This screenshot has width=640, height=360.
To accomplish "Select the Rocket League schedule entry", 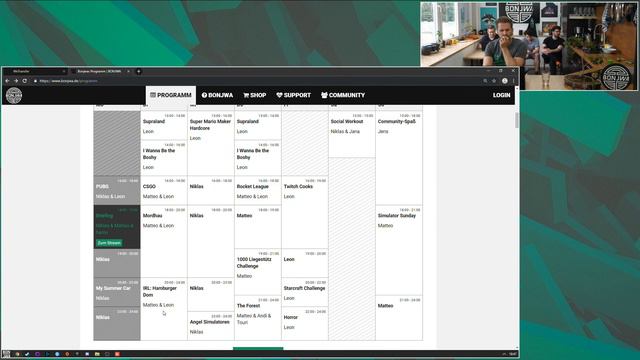I will click(x=258, y=190).
